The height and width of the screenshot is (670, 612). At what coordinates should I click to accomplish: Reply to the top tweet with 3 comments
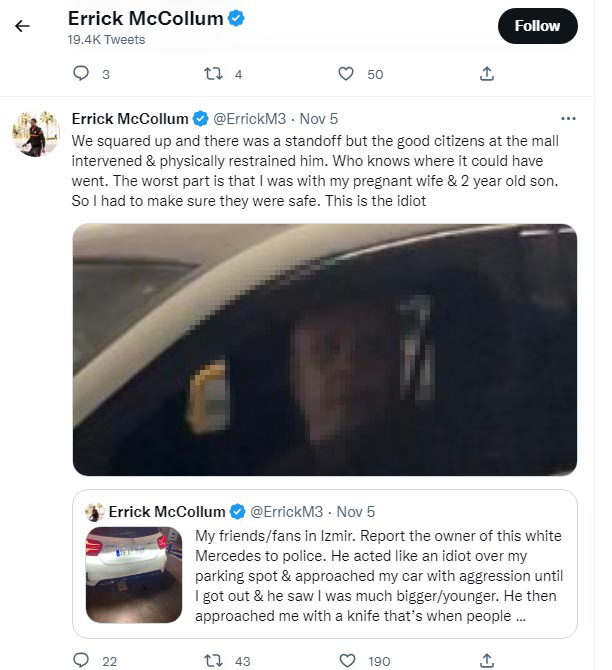83,73
